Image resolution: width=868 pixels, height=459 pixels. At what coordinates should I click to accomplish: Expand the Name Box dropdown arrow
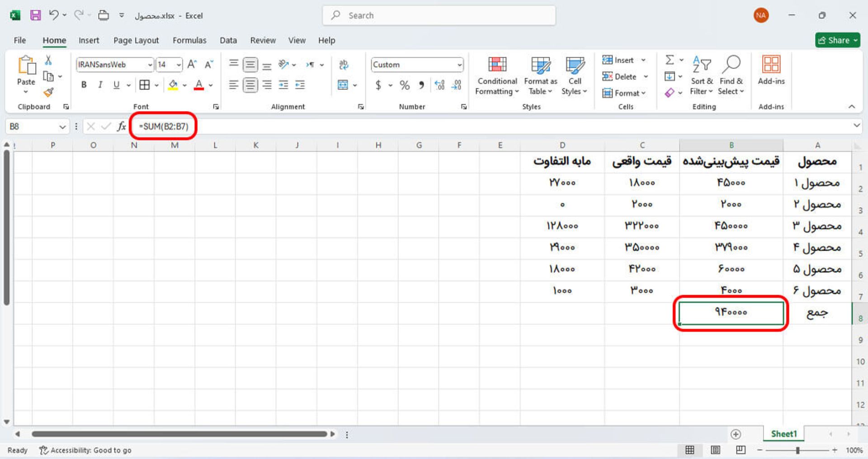pos(62,127)
